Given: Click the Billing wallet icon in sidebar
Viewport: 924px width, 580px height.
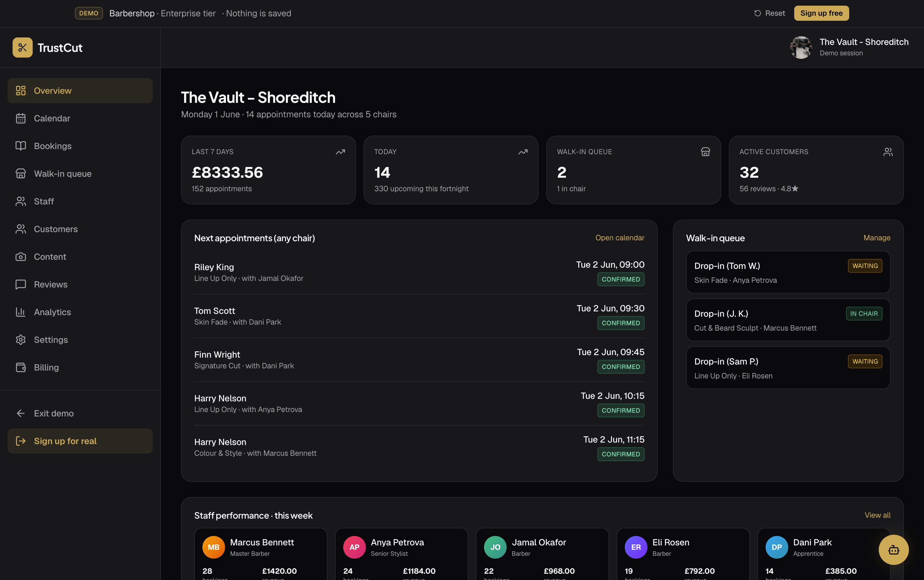Looking at the screenshot, I should [21, 367].
